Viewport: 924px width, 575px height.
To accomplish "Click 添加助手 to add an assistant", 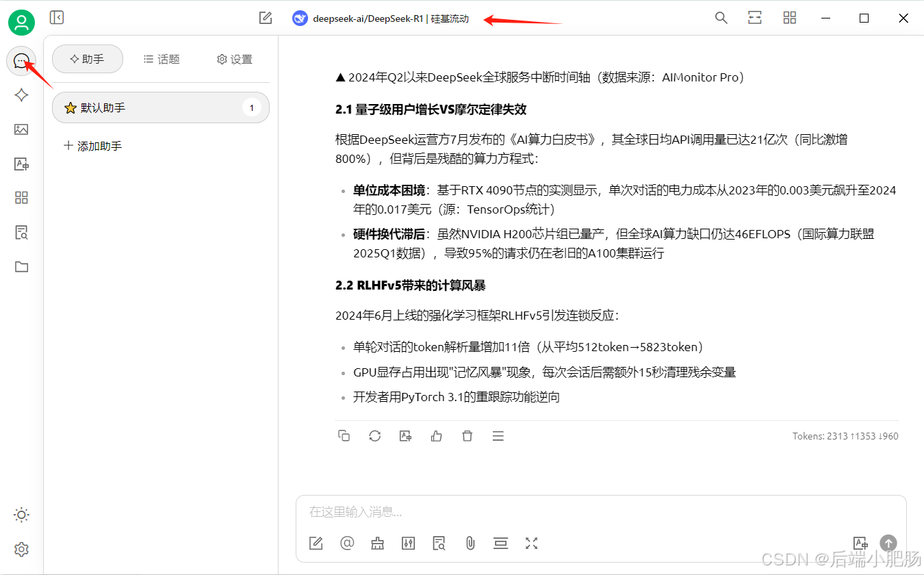I will [92, 146].
